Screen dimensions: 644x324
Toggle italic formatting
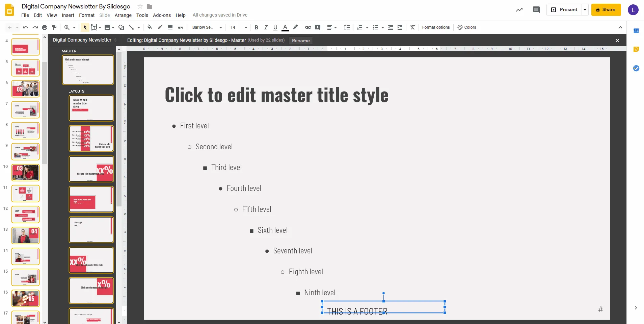[x=266, y=27]
